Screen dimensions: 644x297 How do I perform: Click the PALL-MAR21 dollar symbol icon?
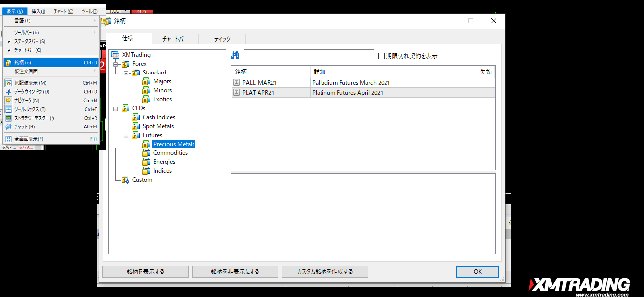click(237, 83)
